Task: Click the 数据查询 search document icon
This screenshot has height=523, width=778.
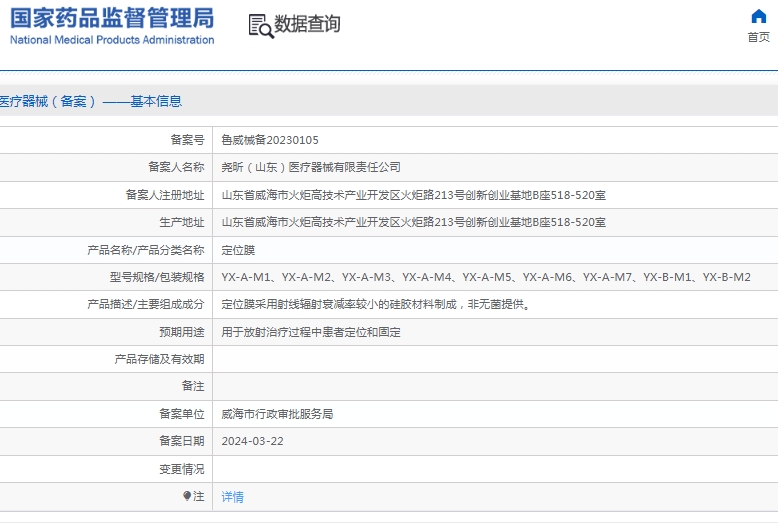Action: click(260, 26)
